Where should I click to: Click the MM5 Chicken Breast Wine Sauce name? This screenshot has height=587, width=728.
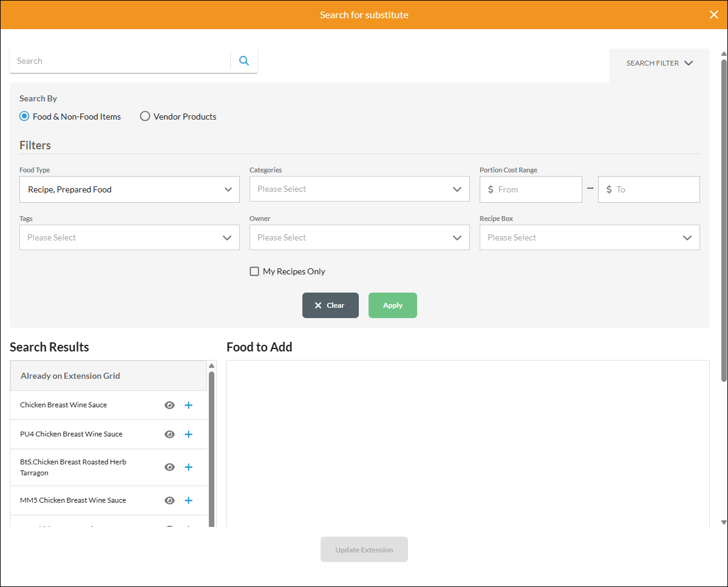[73, 500]
